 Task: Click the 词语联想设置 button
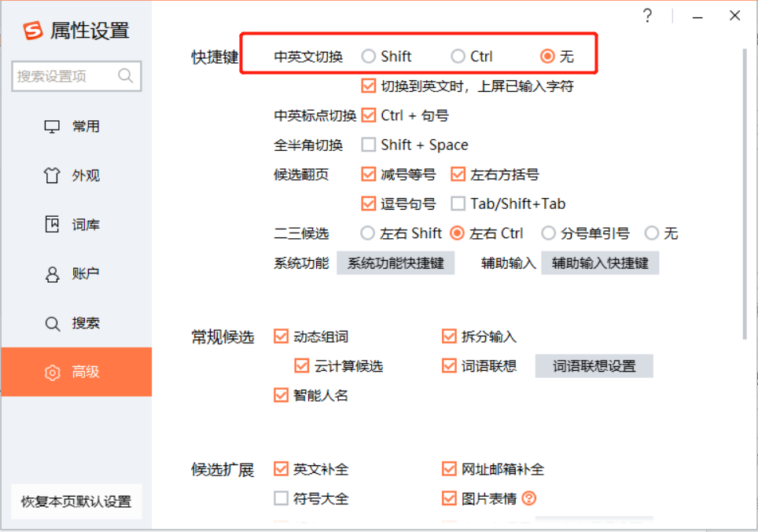click(594, 366)
